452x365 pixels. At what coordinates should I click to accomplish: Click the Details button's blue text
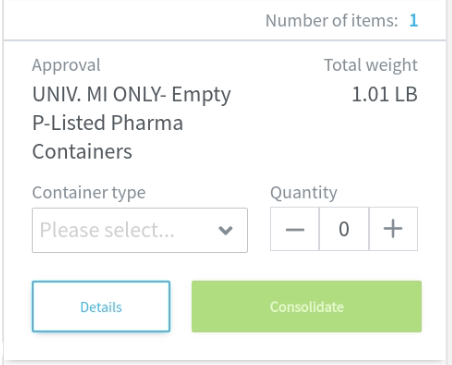pyautogui.click(x=101, y=307)
